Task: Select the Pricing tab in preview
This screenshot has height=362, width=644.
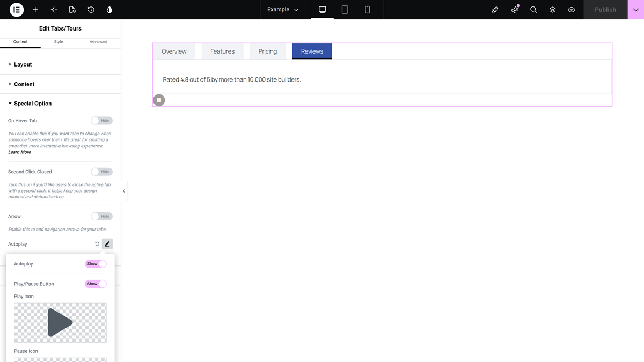Action: [x=268, y=51]
